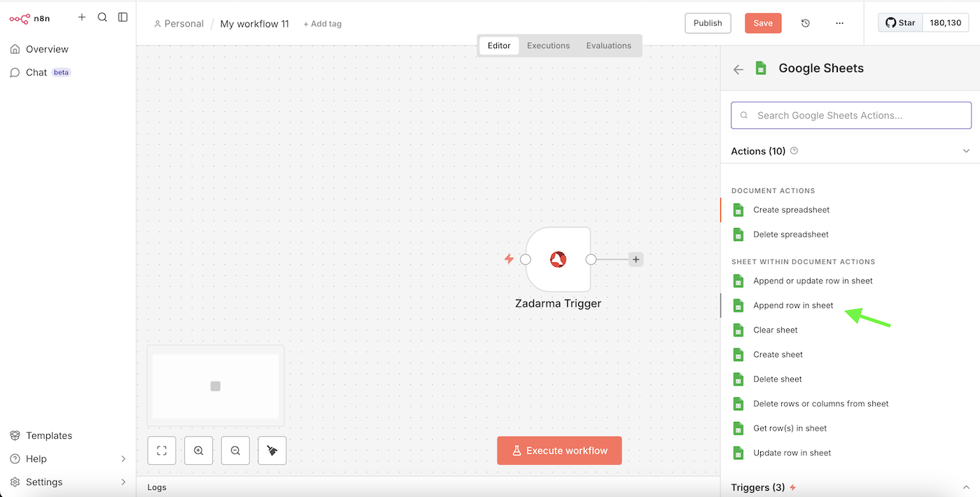Click the Sheets icon next to Update row

tap(738, 453)
